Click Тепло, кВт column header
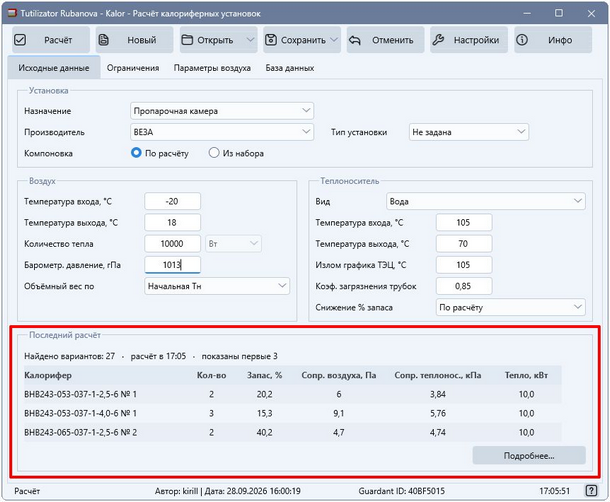The height and width of the screenshot is (502, 610). [526, 376]
